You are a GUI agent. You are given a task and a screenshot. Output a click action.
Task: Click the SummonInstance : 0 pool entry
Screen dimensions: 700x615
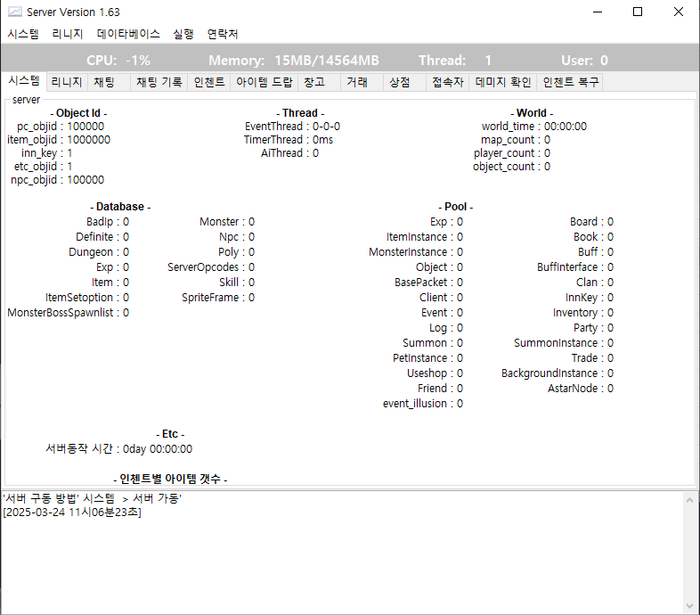pos(564,343)
